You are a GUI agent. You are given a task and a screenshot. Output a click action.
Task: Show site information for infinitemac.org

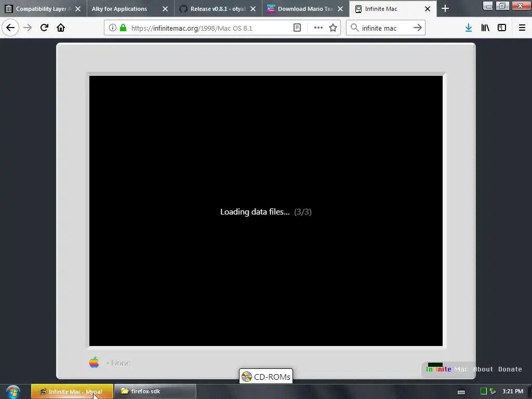[x=113, y=28]
